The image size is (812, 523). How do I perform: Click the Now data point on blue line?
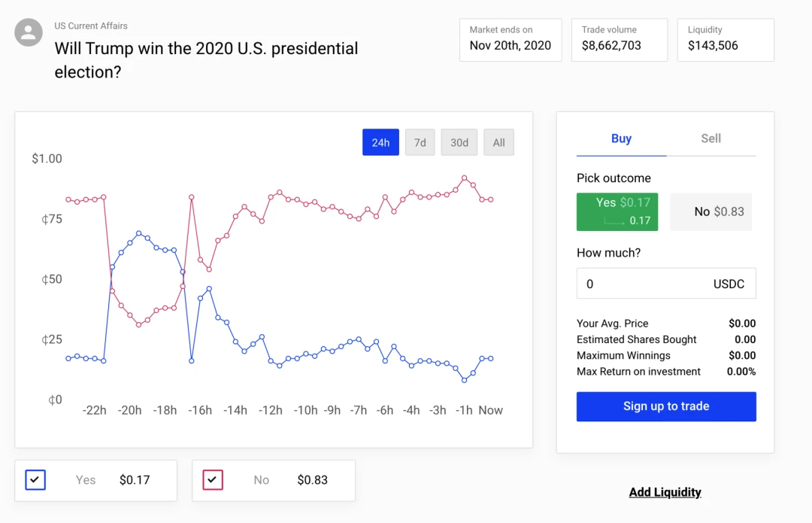tap(490, 359)
